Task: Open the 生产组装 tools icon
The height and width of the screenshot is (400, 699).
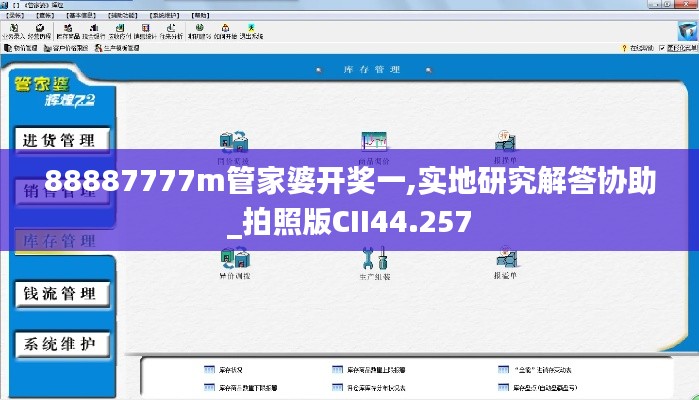Action: (374, 260)
